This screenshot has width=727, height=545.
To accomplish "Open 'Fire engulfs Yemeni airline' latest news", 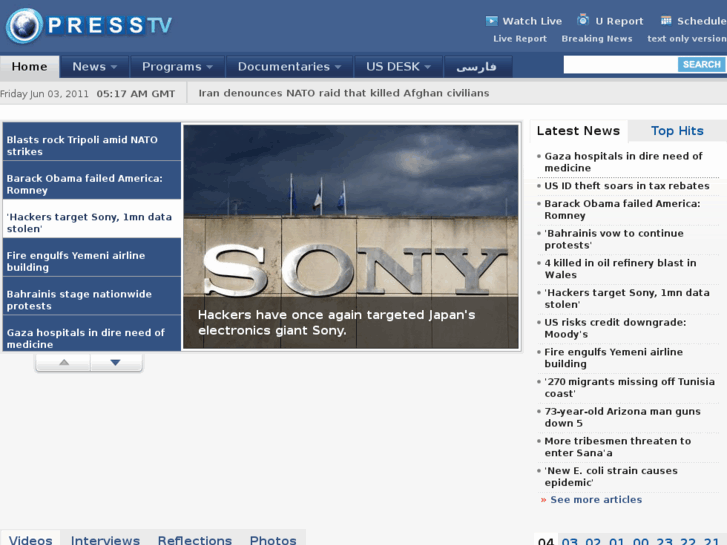I will pos(613,358).
